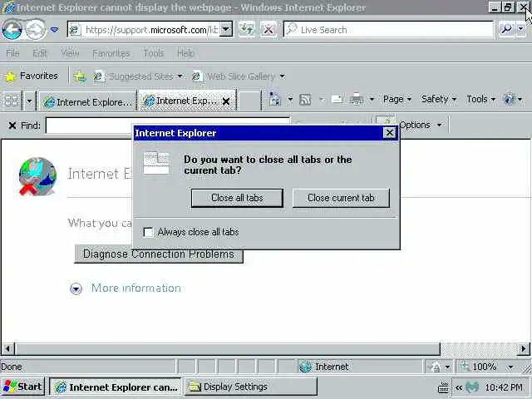The height and width of the screenshot is (399, 532).
Task: Open the Print dropdown arrow
Action: [372, 100]
